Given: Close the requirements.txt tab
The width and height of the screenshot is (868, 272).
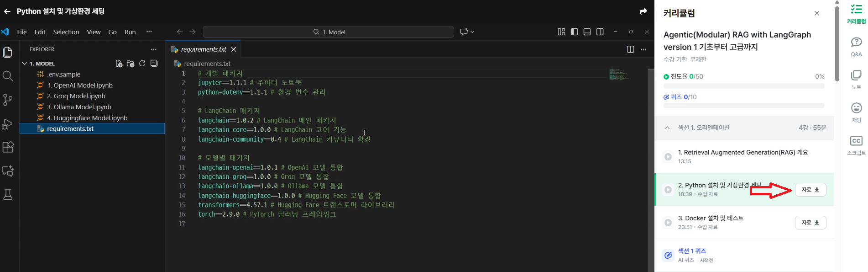Looking at the screenshot, I should (x=234, y=49).
